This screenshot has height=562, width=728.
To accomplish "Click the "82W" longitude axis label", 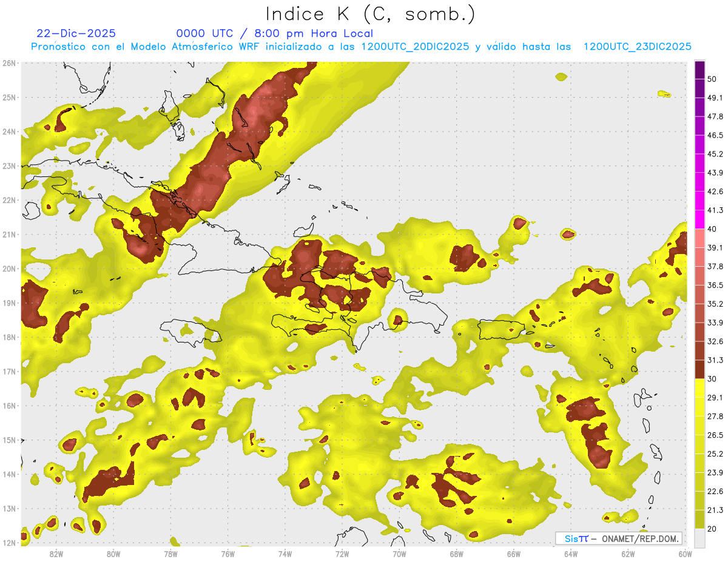I will [x=56, y=554].
